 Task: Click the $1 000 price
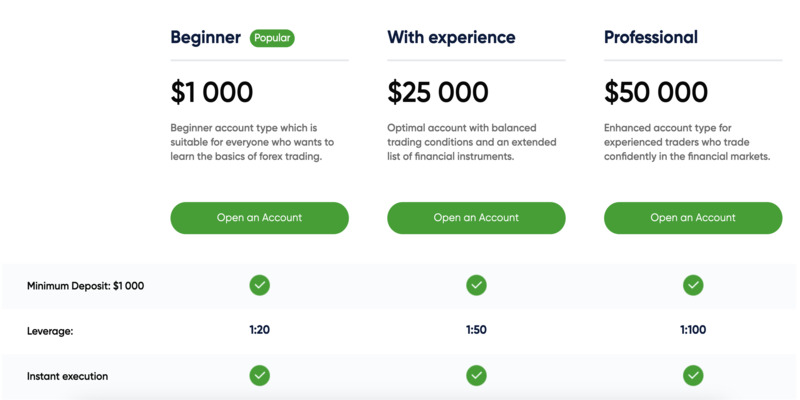[212, 93]
